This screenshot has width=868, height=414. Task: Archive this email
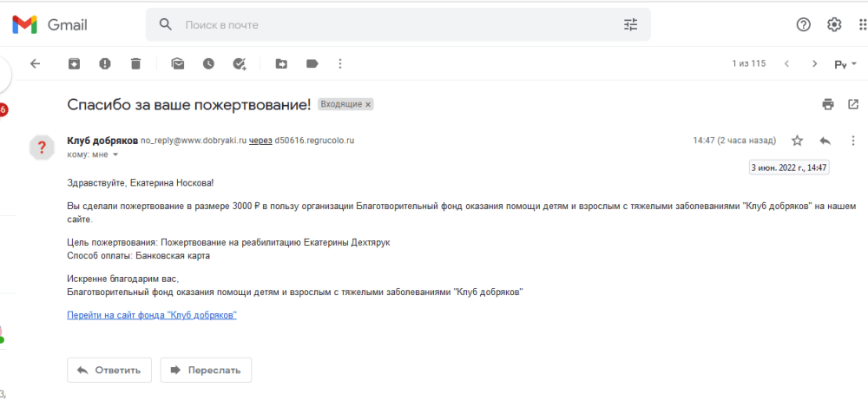point(75,63)
